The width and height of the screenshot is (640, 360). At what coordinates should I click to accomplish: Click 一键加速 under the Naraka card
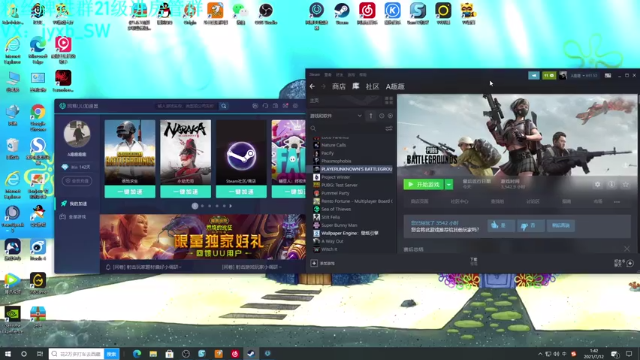[186, 192]
